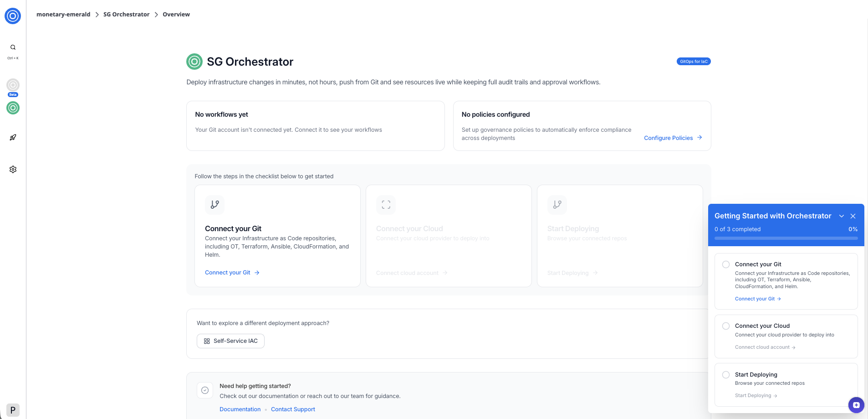
Task: Select the green SG Orchestrator icon in sidebar
Action: 12,108
